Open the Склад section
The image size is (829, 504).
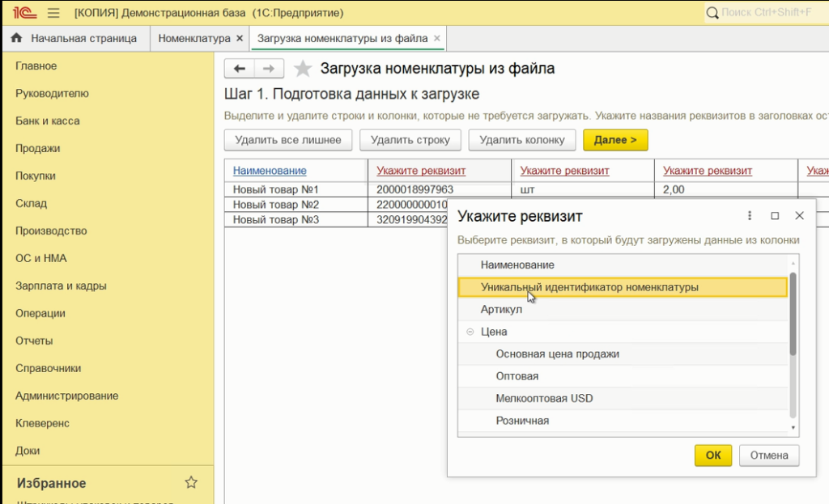point(32,203)
